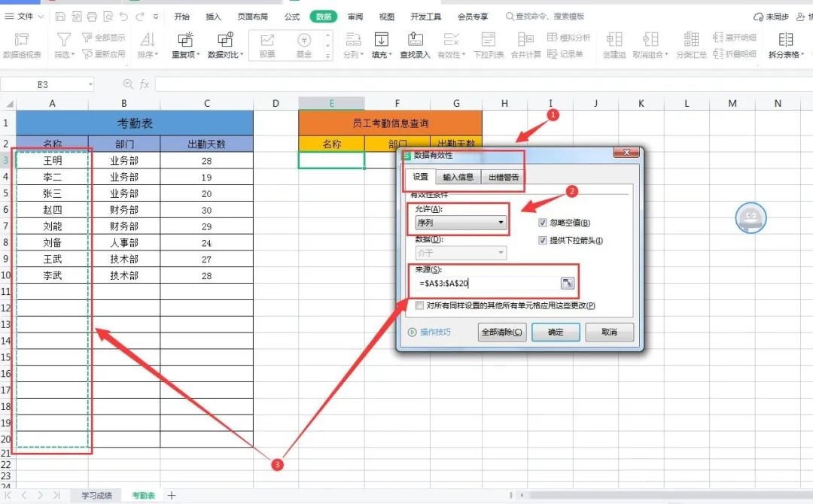Click the 查找命令、搜索模板 search box

545,17
